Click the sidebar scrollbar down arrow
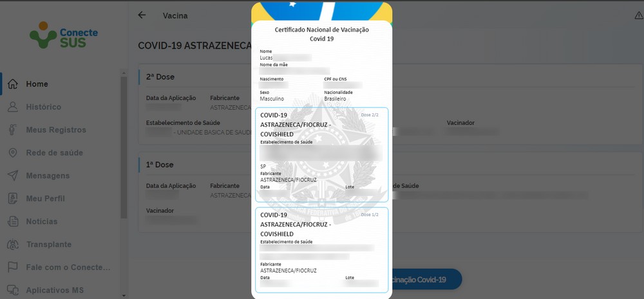Viewport: 644px width, 299px height. 124,295
